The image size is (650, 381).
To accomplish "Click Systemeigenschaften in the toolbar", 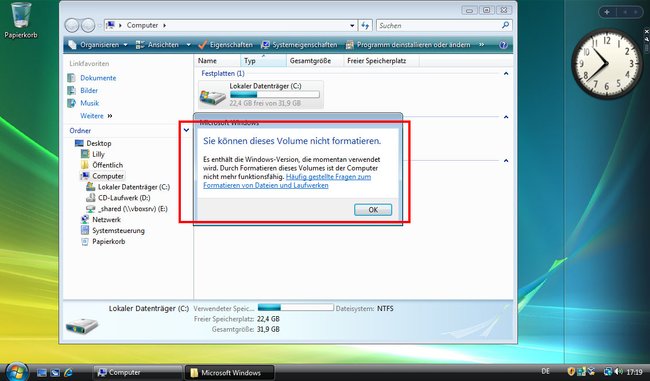I will coord(299,45).
